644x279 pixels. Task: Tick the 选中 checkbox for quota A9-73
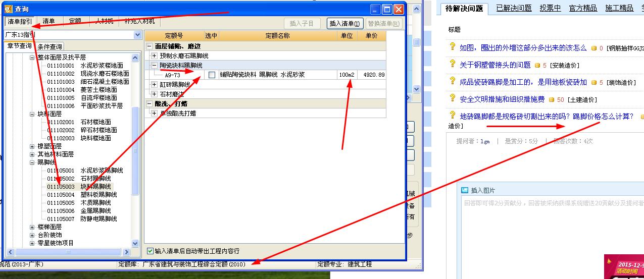212,75
